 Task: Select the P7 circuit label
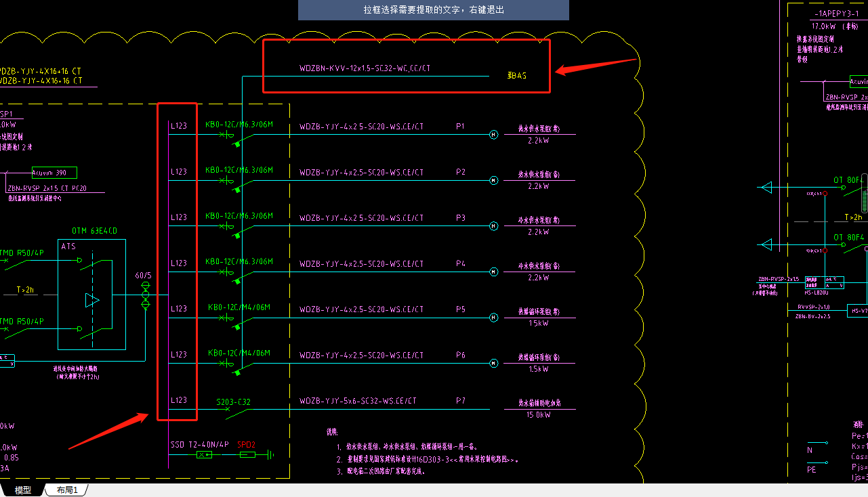(x=461, y=401)
